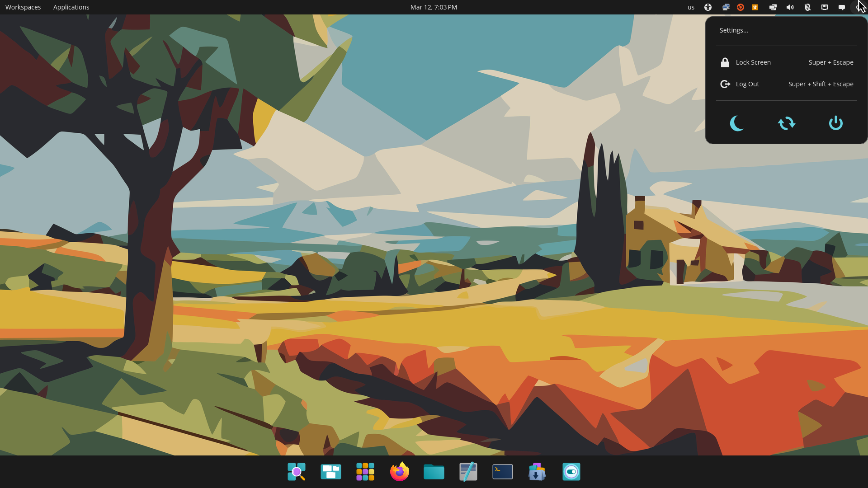Image resolution: width=868 pixels, height=488 pixels.
Task: Choose Log Out in the power menu
Action: tap(747, 84)
